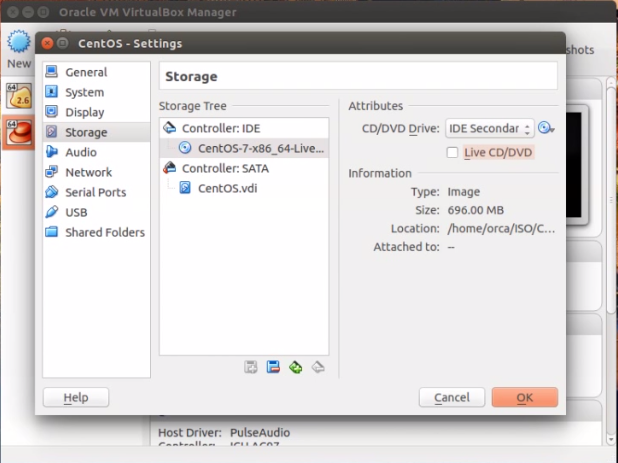Click the optical disc icon for CentOS-7 ISO
618x463 pixels.
tap(185, 148)
